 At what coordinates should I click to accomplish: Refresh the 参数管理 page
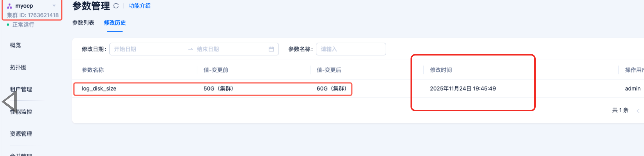tap(116, 6)
